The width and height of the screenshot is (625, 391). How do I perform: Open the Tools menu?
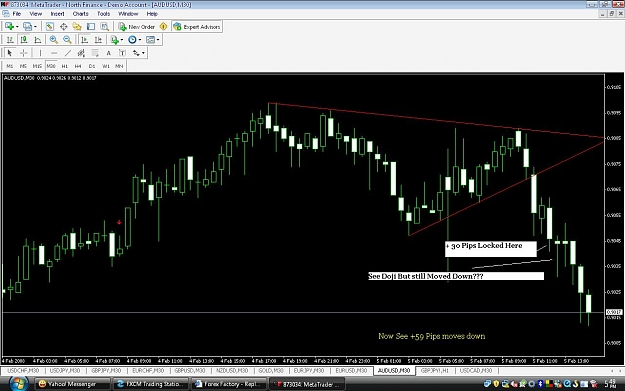click(104, 14)
